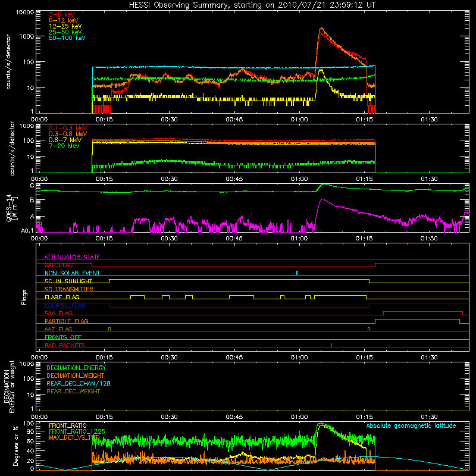The image size is (476, 476).
Task: Click the DECIMATION_ENERGY legend label
Action: coord(76,368)
